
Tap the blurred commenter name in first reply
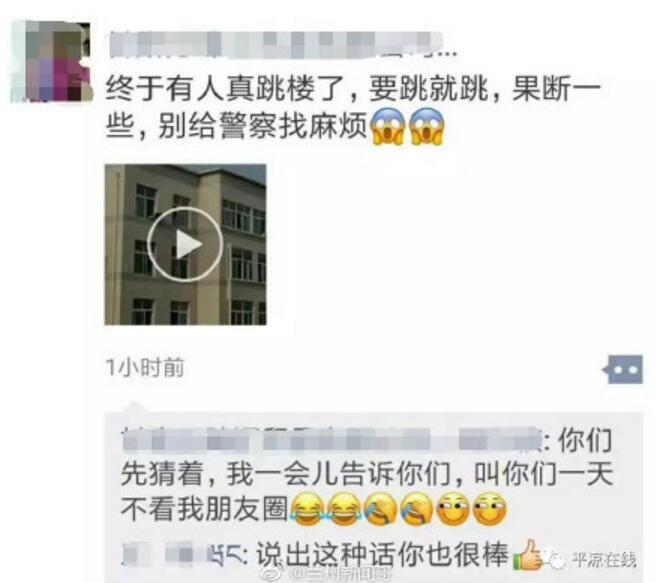pos(332,439)
